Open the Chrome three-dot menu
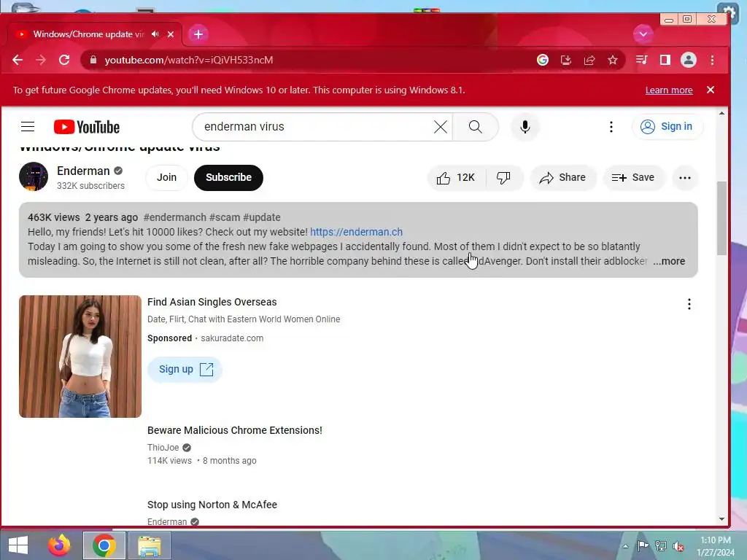Viewport: 747px width, 560px height. pyautogui.click(x=712, y=60)
